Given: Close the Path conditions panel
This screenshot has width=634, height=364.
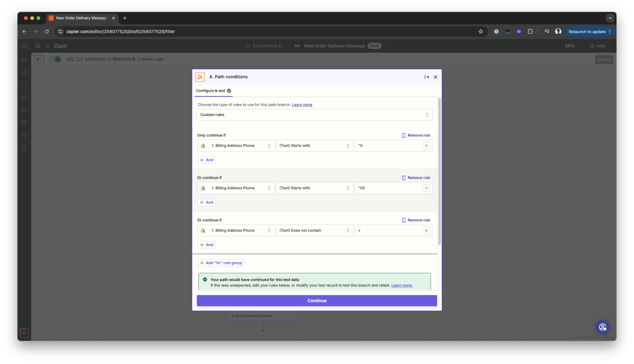Looking at the screenshot, I should [x=435, y=77].
